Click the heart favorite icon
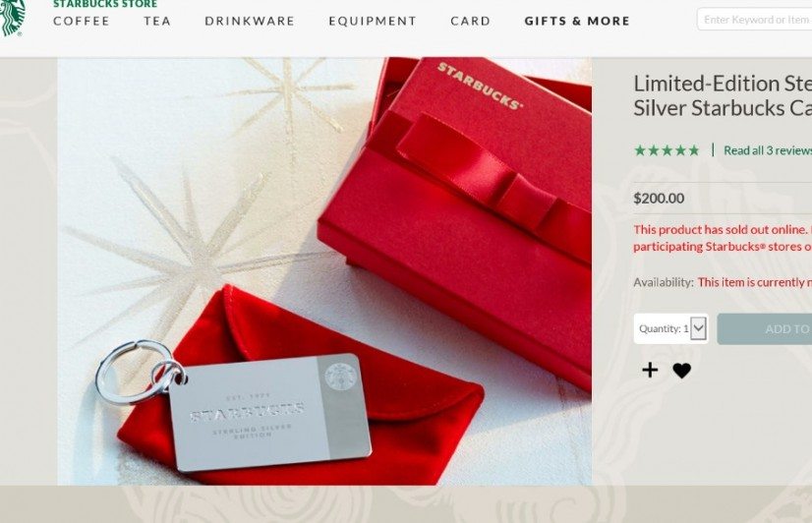Viewport: 812px width, 523px height. (681, 371)
